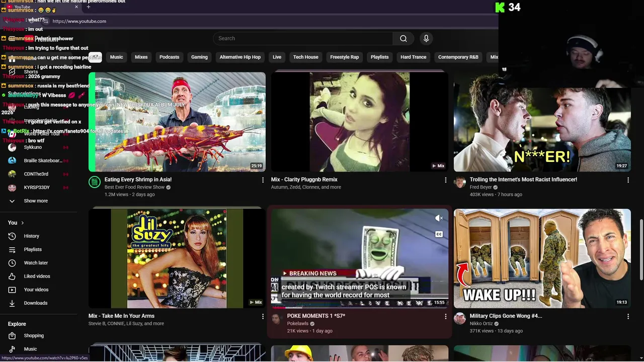
Task: Open options menu for Trolling Racist Influencer video
Action: 628,180
